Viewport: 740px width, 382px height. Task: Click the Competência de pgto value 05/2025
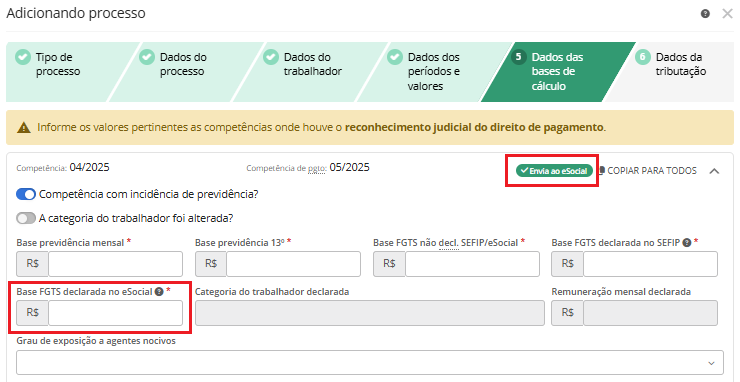[x=349, y=167]
